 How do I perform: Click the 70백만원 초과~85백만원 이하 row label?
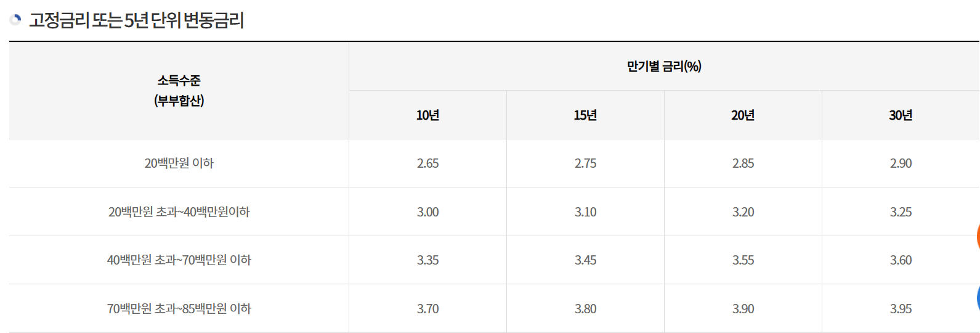click(179, 309)
